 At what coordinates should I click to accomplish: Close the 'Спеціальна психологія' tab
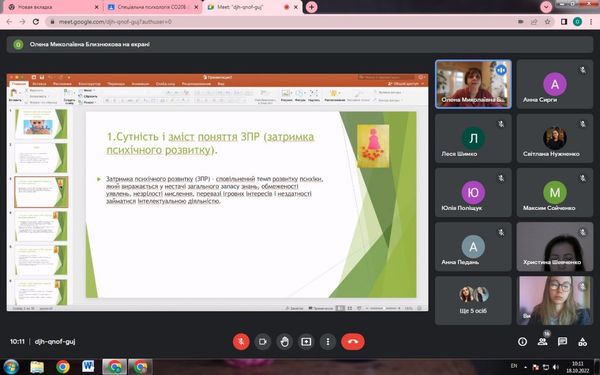196,7
